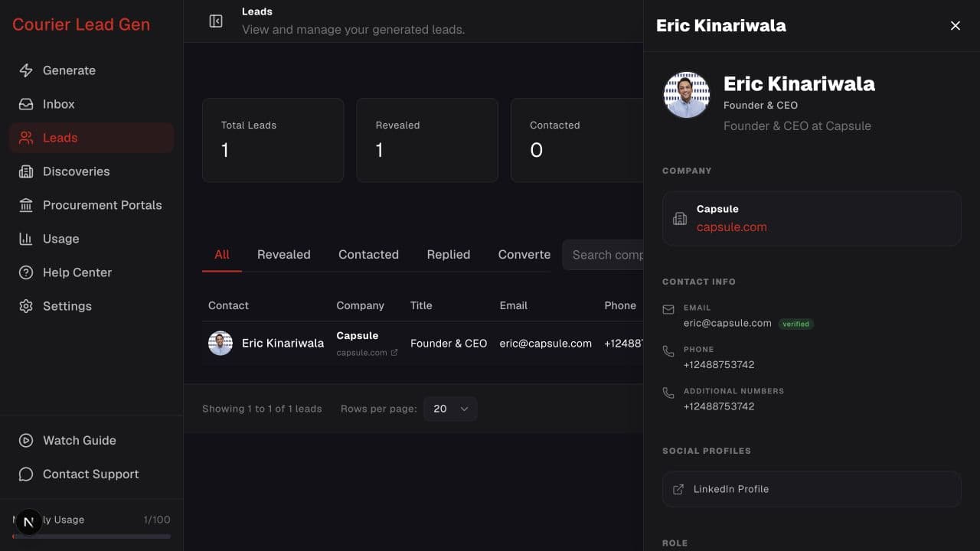Viewport: 980px width, 551px height.
Task: Click phone icon beside Additional Numbers
Action: pyautogui.click(x=668, y=393)
